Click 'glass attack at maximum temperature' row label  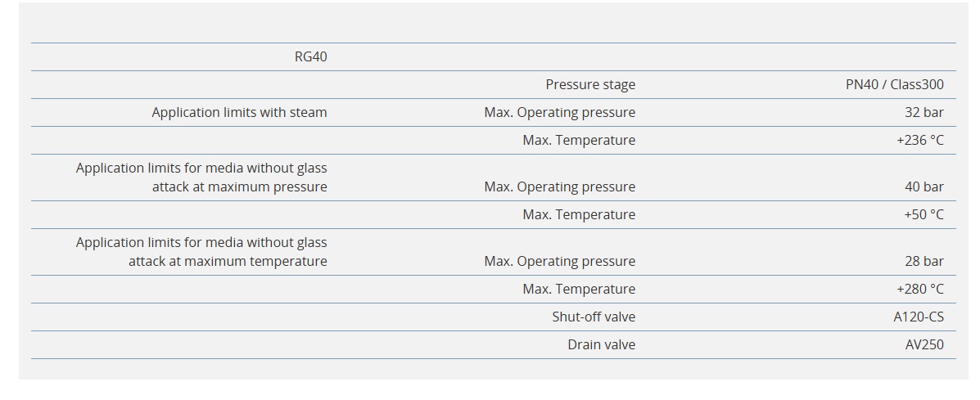pos(201,252)
